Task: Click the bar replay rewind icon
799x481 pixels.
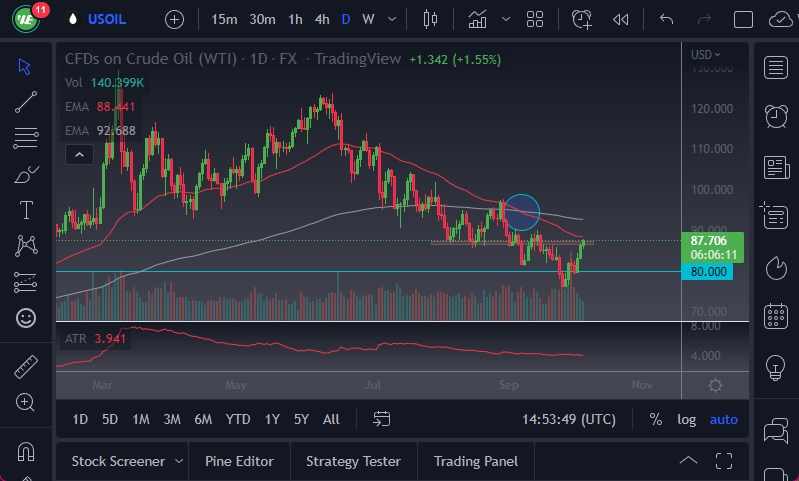Action: pyautogui.click(x=621, y=19)
